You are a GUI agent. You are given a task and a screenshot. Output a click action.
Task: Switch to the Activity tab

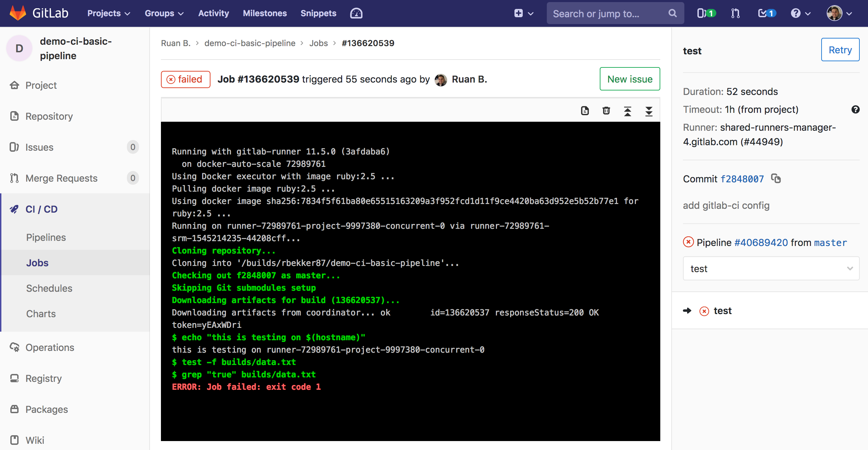[214, 13]
